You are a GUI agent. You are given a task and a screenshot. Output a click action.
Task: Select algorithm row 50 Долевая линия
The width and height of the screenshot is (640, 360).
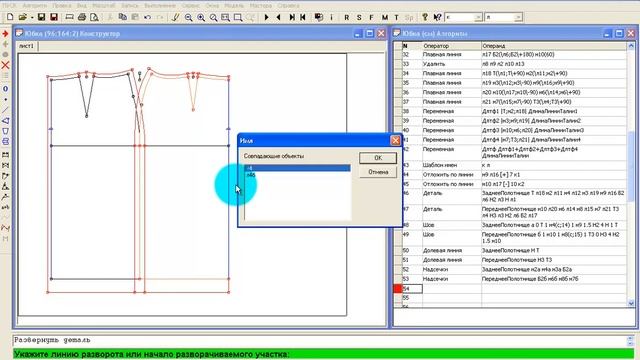tap(514, 251)
